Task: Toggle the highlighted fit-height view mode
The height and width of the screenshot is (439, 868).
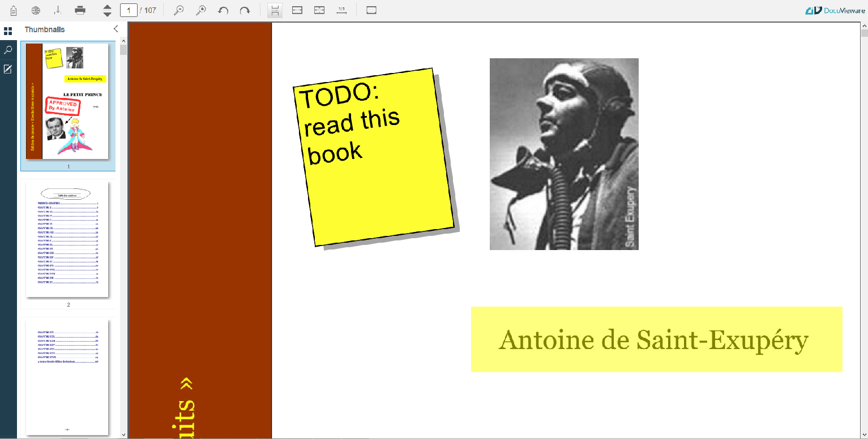Action: coord(275,10)
